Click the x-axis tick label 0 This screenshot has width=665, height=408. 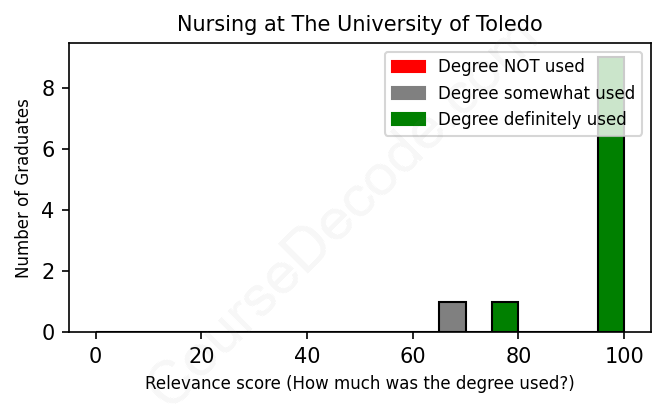tap(96, 356)
